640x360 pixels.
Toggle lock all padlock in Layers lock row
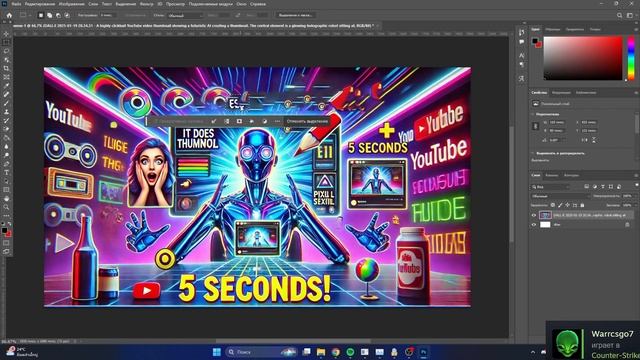(582, 205)
